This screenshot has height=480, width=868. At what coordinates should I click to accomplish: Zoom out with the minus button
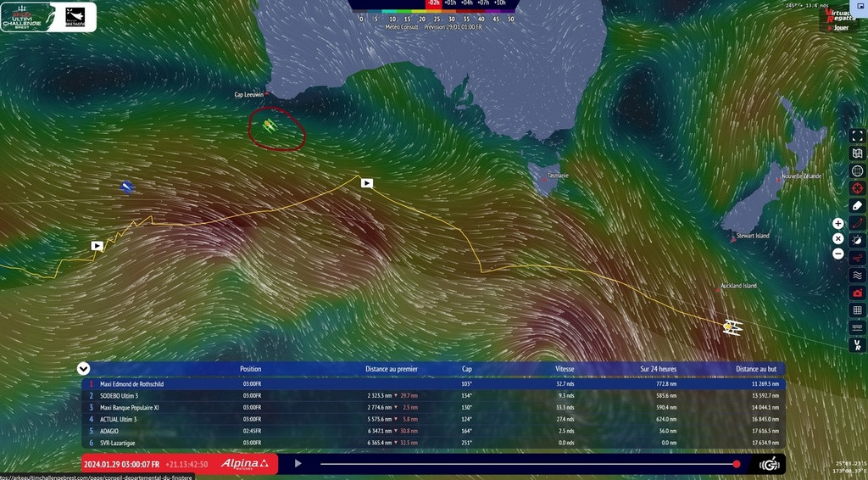tap(838, 254)
